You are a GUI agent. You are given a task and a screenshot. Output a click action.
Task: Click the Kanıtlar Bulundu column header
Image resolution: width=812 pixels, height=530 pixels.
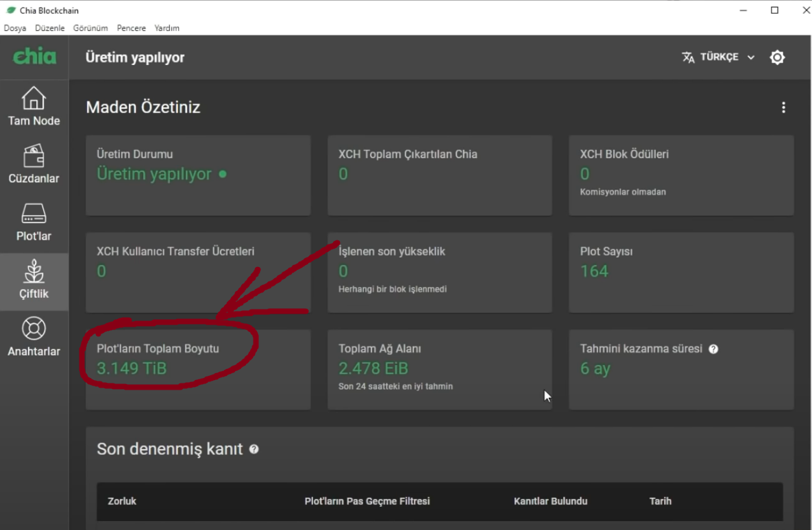click(550, 501)
